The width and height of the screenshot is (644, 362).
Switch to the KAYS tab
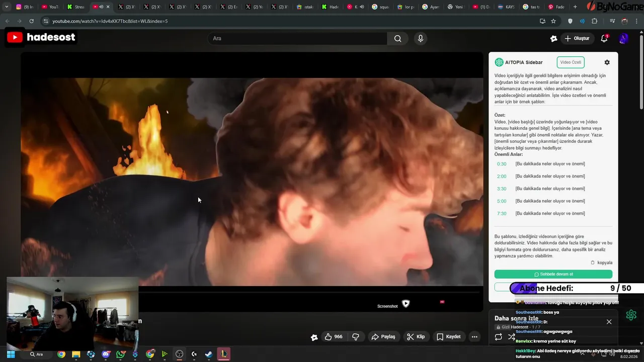[x=506, y=7]
